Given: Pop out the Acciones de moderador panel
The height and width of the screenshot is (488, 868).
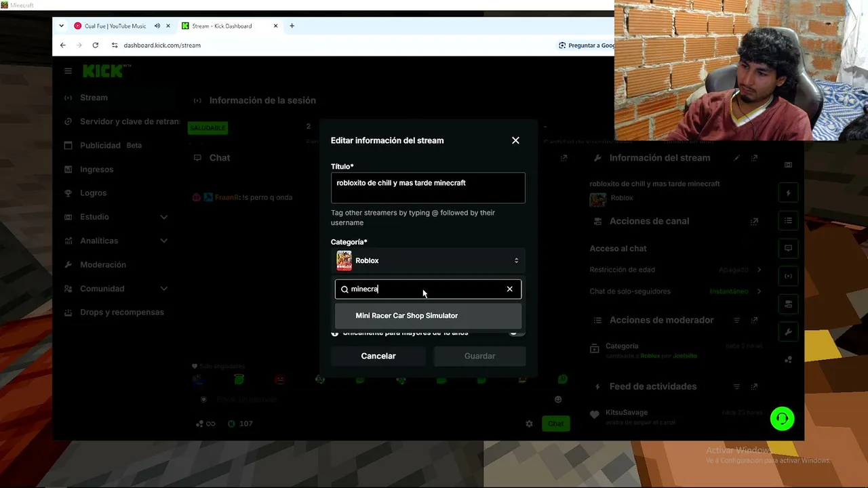Looking at the screenshot, I should (x=755, y=320).
